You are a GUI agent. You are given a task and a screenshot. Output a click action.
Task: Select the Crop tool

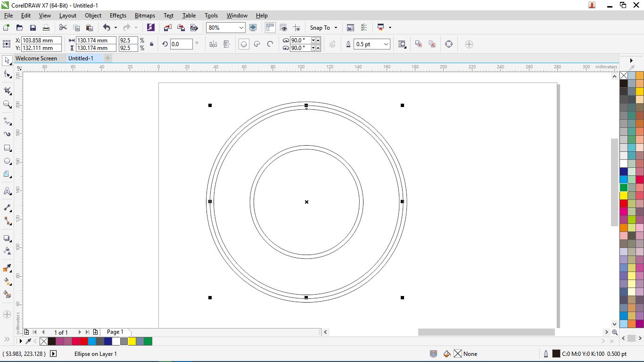7,90
